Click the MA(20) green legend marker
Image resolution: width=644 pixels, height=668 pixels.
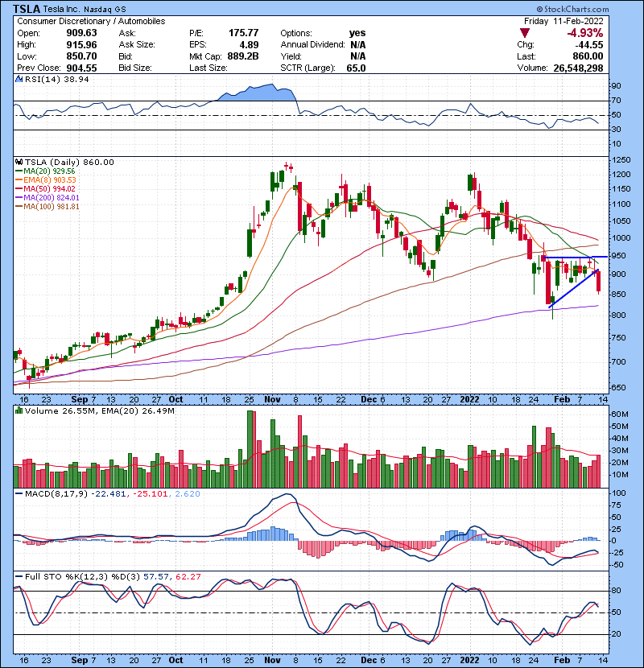click(19, 171)
